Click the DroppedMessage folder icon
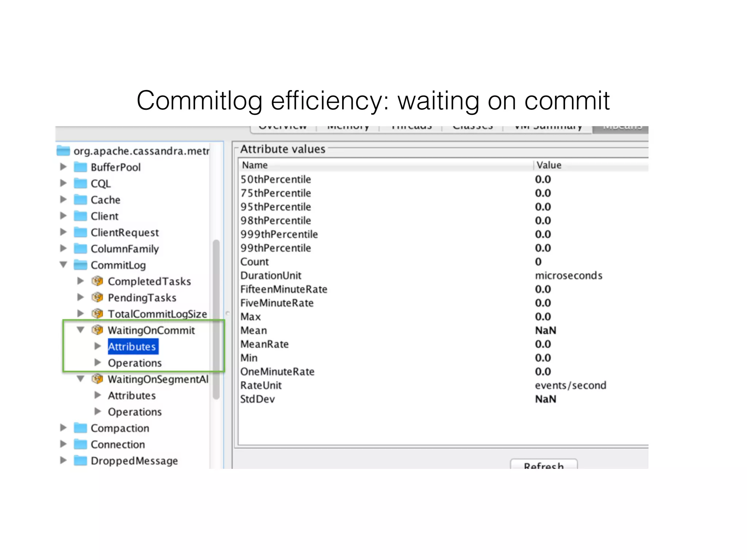Viewport: 747px width, 560px height. click(x=80, y=460)
